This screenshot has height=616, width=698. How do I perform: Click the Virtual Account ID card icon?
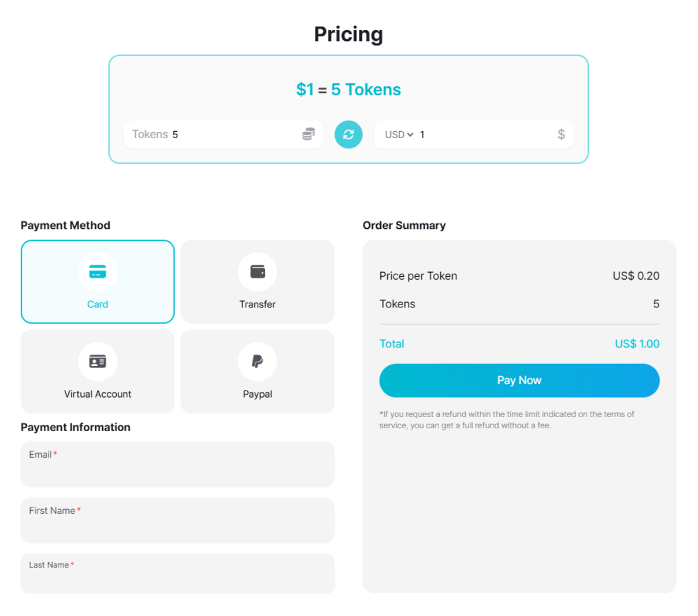coord(98,362)
